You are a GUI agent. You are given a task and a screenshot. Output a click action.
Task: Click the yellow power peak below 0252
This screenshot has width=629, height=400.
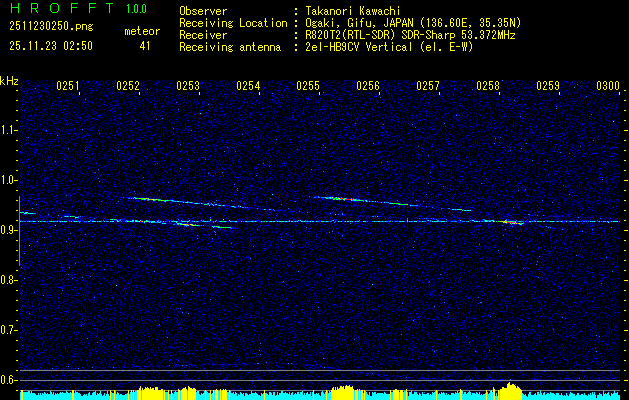(x=150, y=393)
